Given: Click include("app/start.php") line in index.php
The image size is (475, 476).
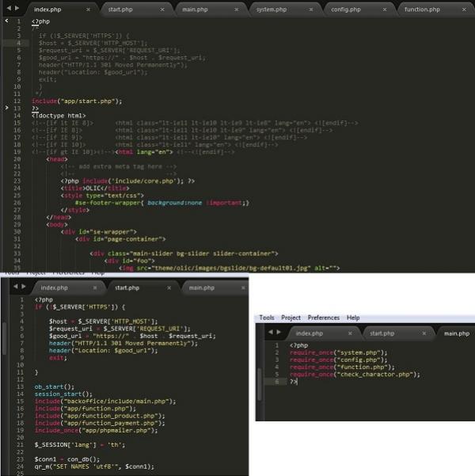Looking at the screenshot, I should click(x=77, y=101).
